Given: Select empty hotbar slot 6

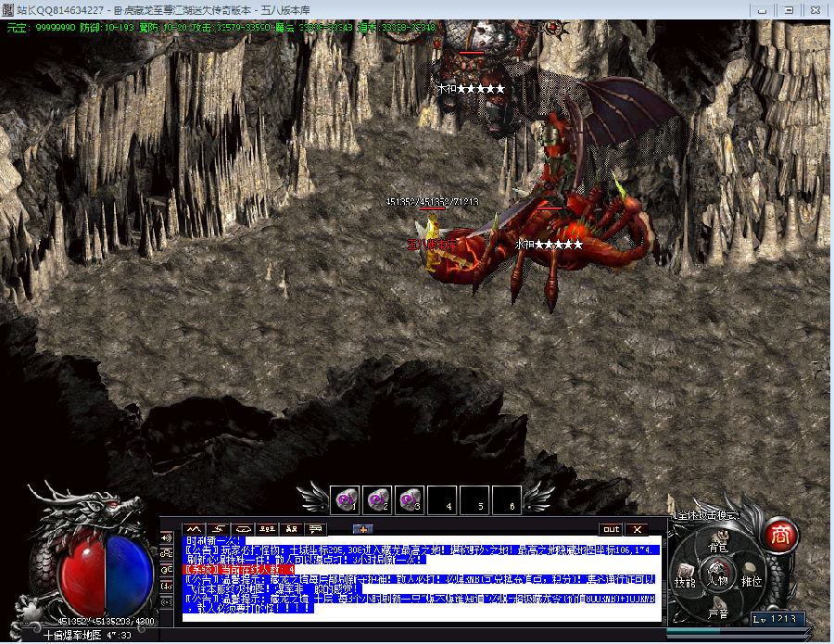Looking at the screenshot, I should coord(507,500).
